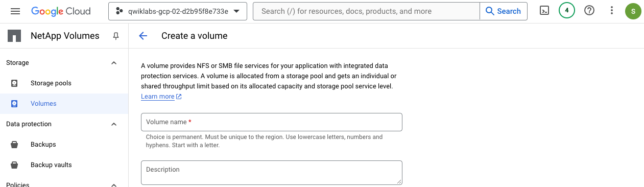
Task: Click the Description text area
Action: pyautogui.click(x=272, y=173)
